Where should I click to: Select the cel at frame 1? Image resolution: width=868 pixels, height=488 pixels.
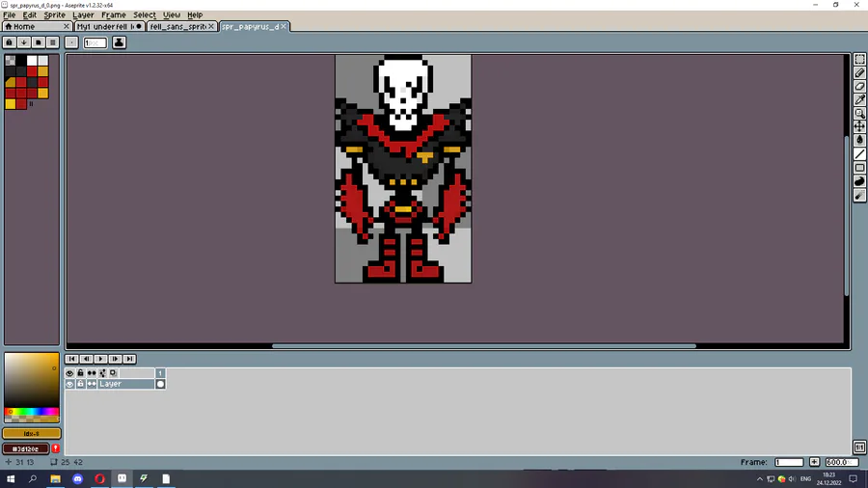160,384
